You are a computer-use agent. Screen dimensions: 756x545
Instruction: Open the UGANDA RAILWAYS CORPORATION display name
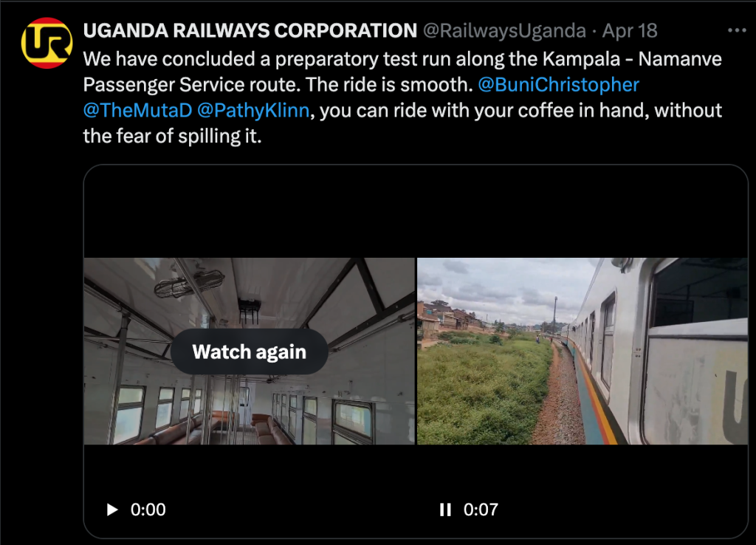click(x=250, y=31)
